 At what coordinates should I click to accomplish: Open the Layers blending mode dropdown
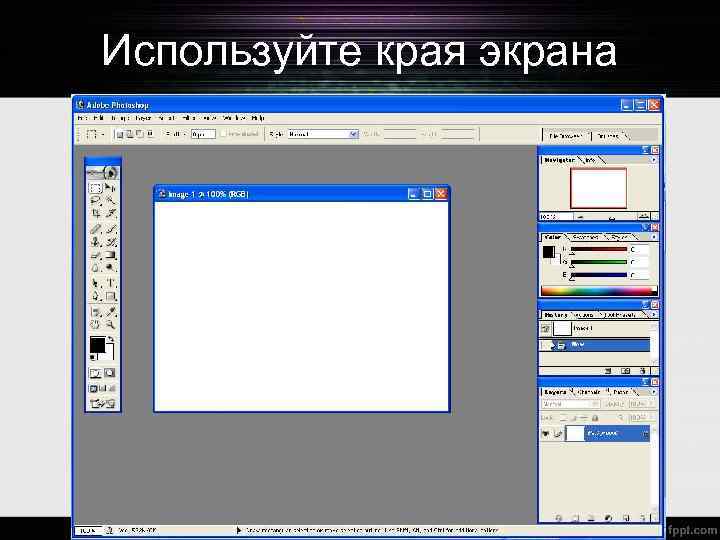coord(570,405)
